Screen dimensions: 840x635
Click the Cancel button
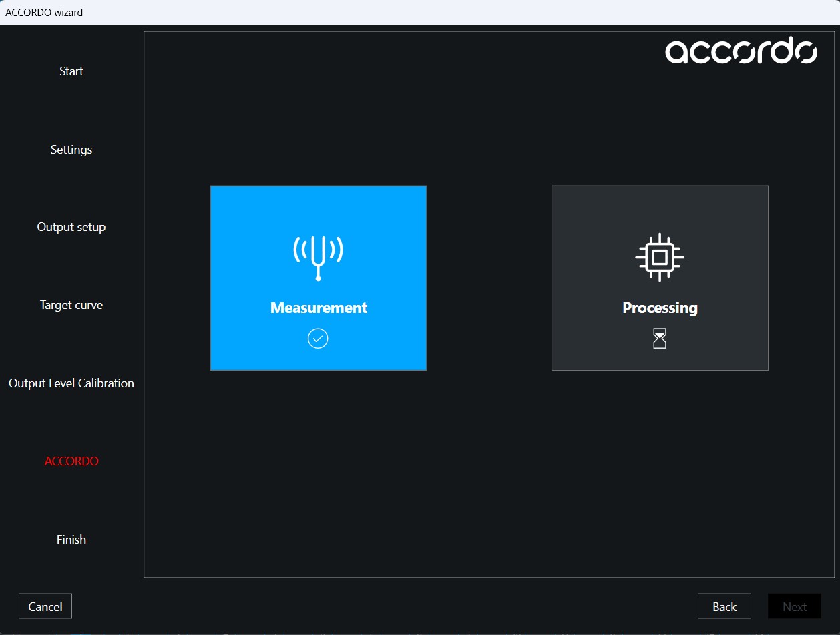(x=45, y=606)
